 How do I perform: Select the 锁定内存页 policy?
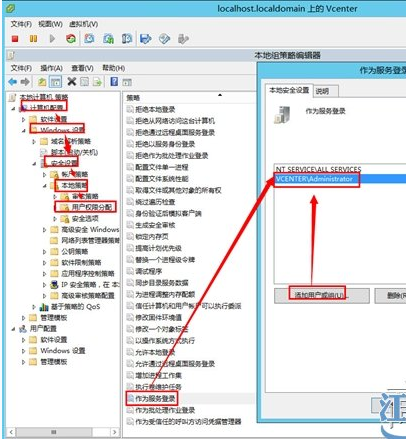pos(152,237)
